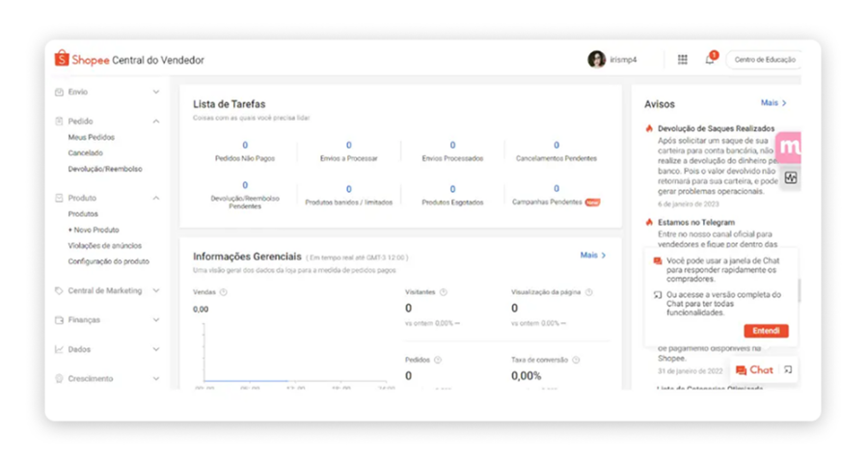Expand the Envio sidebar section
Viewport: 868px width, 461px height.
(x=156, y=93)
